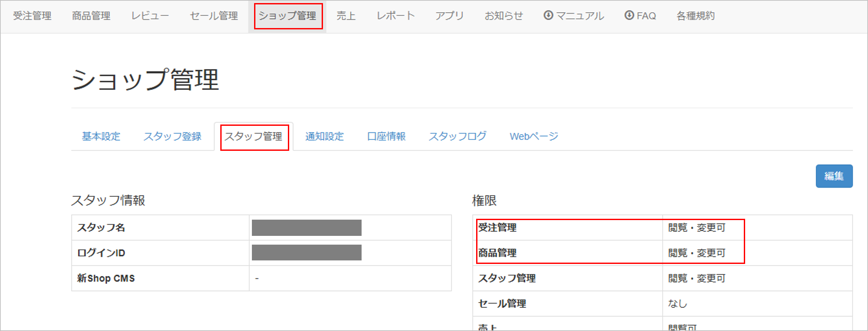Click the スタッフ管理 permission row label
Image resolution: width=868 pixels, height=331 pixels.
(x=507, y=278)
